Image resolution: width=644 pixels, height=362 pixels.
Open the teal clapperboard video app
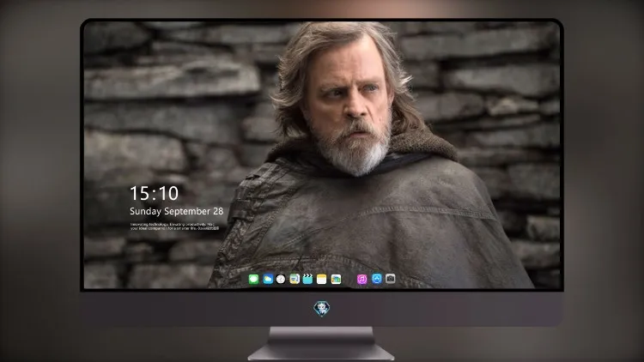[307, 279]
